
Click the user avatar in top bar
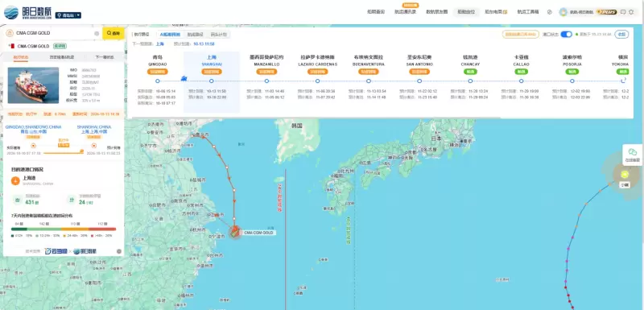[563, 12]
